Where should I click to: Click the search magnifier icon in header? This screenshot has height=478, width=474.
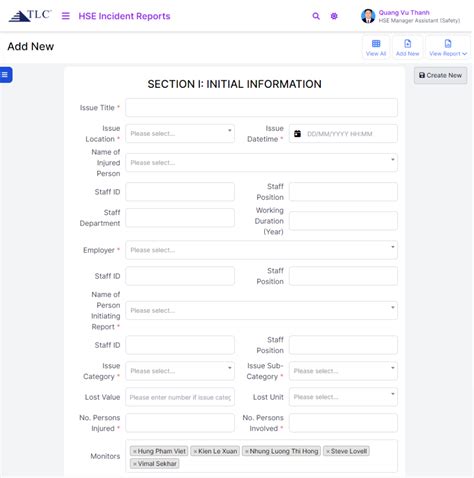pyautogui.click(x=316, y=16)
